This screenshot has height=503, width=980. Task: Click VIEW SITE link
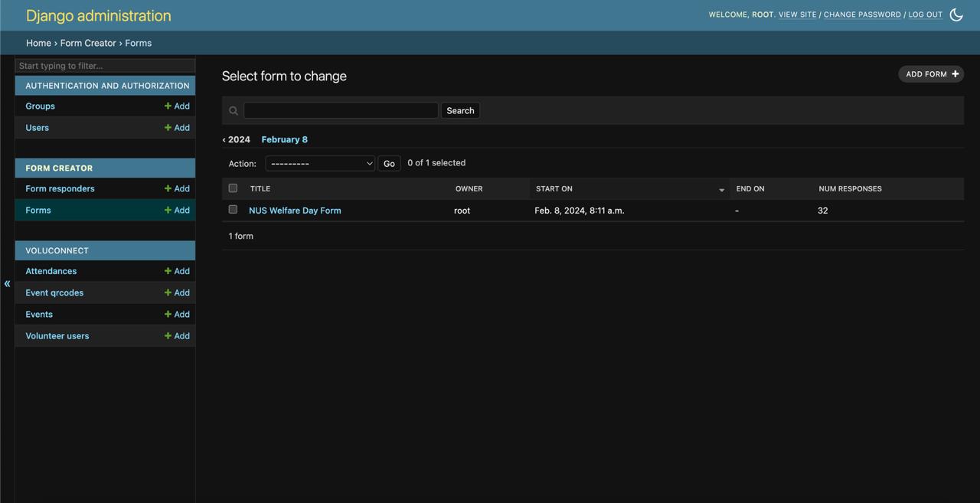[x=797, y=15]
